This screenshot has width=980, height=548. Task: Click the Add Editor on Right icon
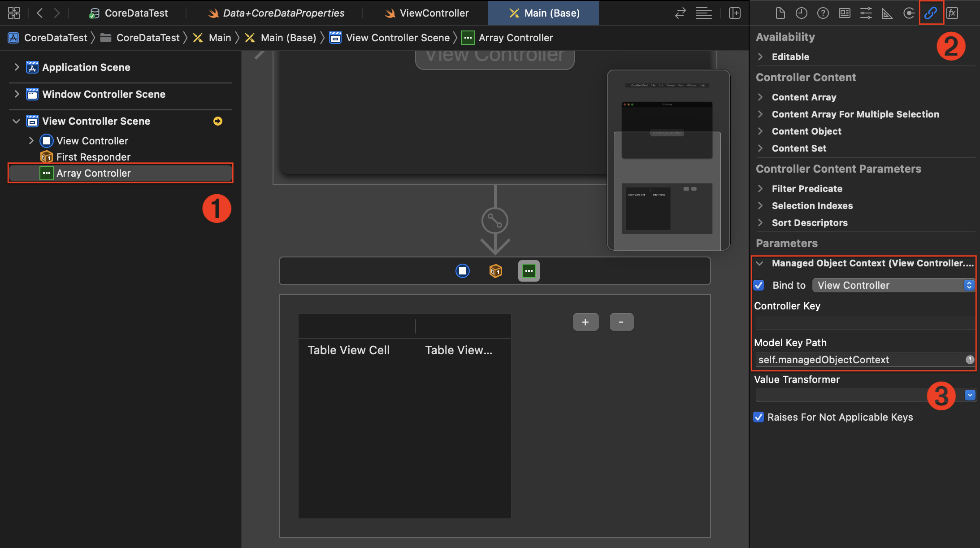point(735,13)
